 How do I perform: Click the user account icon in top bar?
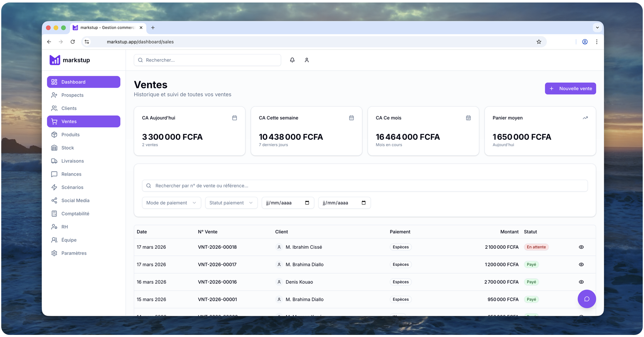(x=307, y=60)
